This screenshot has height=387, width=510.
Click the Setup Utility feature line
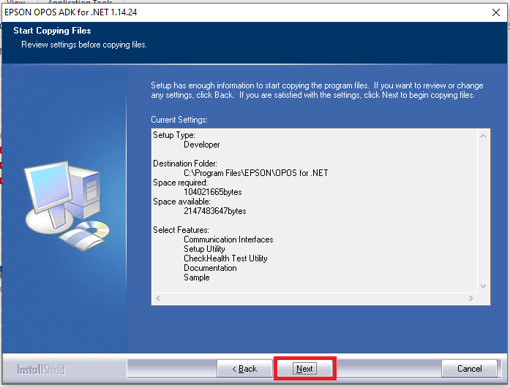point(204,249)
